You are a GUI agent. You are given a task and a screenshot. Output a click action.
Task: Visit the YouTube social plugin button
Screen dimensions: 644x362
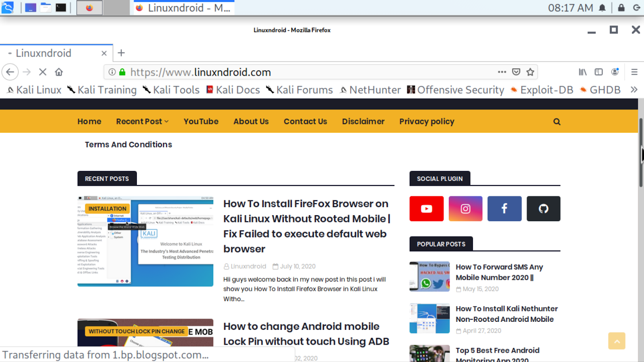(x=427, y=209)
